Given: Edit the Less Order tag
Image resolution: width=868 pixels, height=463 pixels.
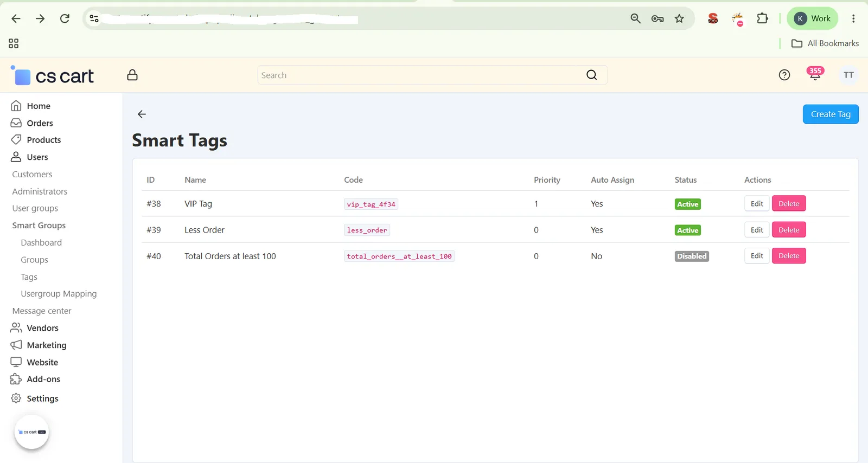Looking at the screenshot, I should (x=757, y=230).
